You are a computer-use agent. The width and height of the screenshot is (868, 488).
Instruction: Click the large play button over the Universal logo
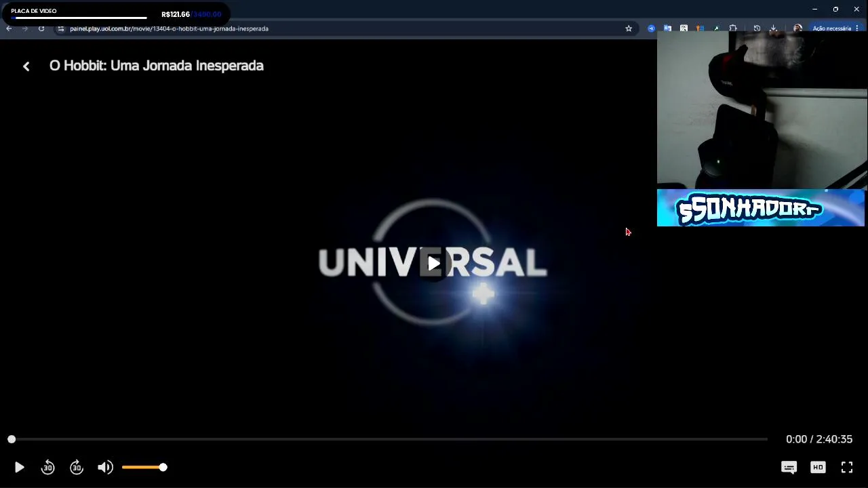point(434,263)
